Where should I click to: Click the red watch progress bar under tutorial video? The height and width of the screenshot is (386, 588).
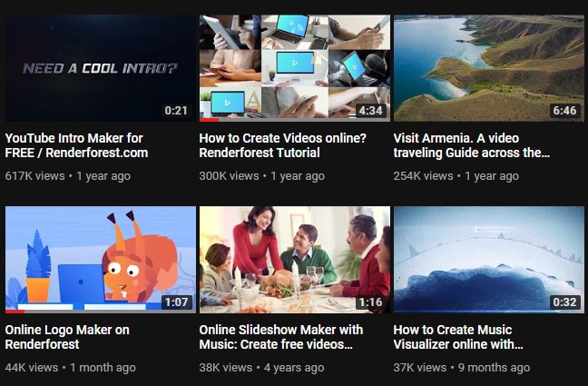point(210,120)
